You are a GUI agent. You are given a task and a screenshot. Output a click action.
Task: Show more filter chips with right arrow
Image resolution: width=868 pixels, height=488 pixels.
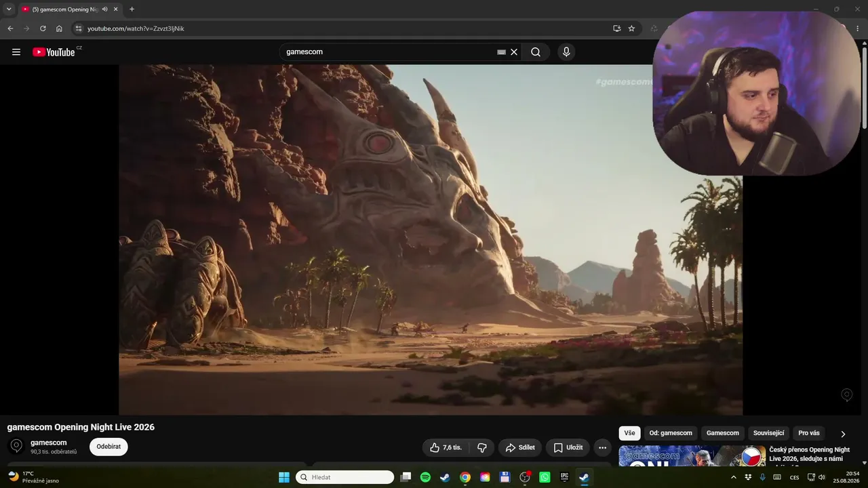843,434
